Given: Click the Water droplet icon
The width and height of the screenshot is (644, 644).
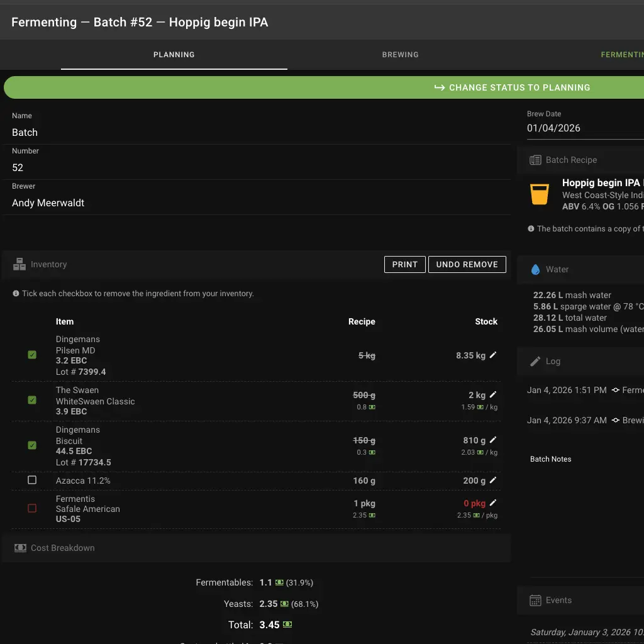Looking at the screenshot, I should pyautogui.click(x=535, y=269).
